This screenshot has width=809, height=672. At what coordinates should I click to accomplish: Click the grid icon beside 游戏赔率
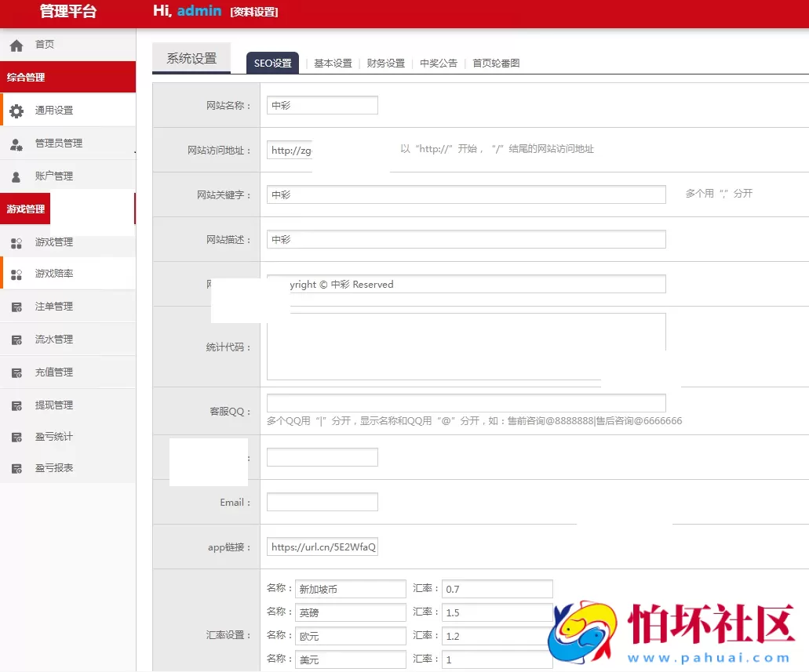pyautogui.click(x=16, y=274)
